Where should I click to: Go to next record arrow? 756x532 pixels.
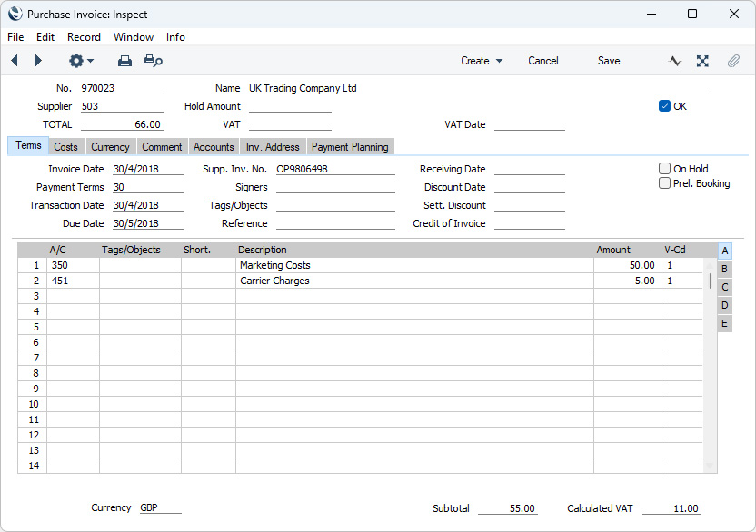click(x=38, y=61)
